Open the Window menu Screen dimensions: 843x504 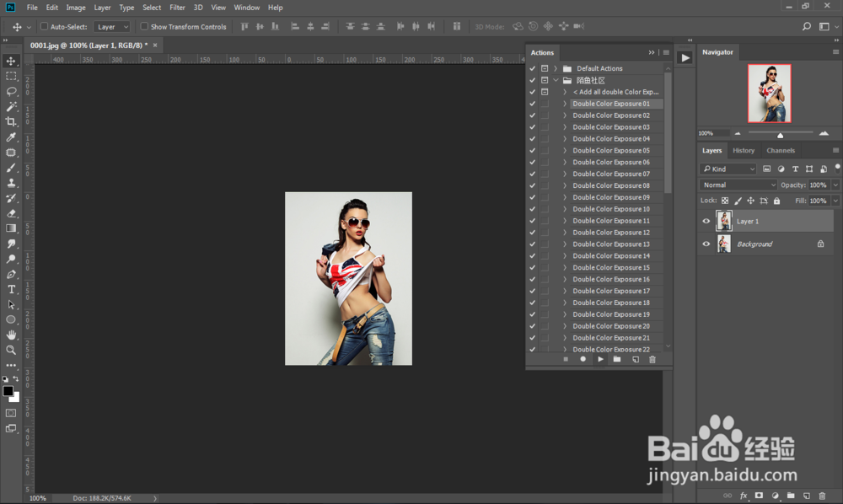247,8
